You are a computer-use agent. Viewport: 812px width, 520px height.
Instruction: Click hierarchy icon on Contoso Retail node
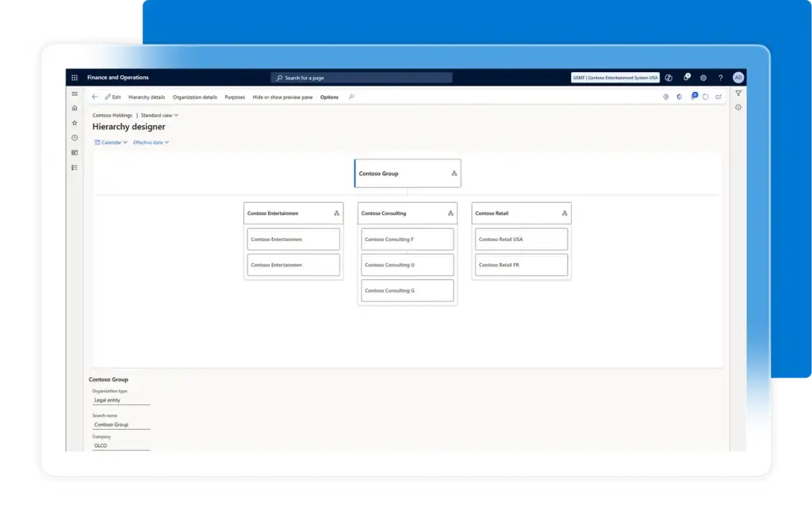(565, 213)
